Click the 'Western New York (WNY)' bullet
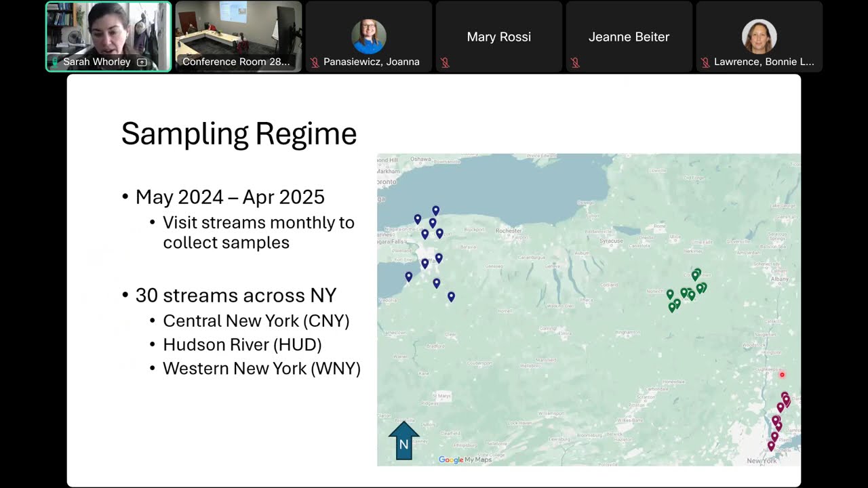Image resolution: width=868 pixels, height=488 pixels. tap(262, 369)
